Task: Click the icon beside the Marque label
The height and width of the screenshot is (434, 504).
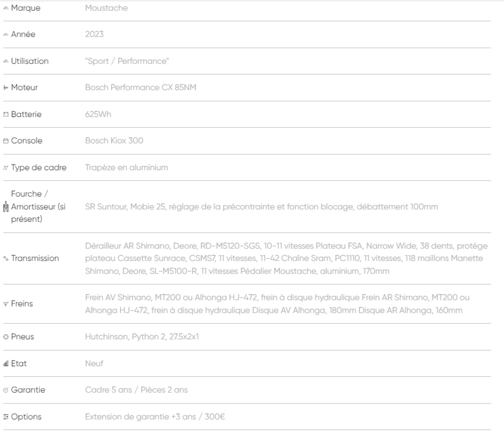Action: (x=6, y=8)
